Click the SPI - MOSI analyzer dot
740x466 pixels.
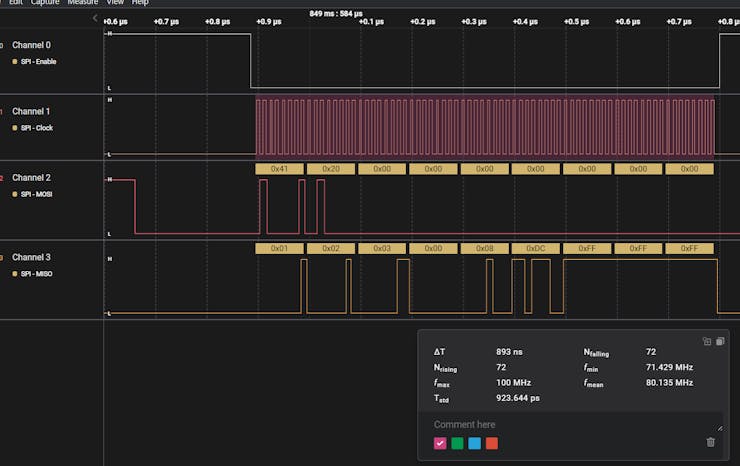pyautogui.click(x=15, y=194)
